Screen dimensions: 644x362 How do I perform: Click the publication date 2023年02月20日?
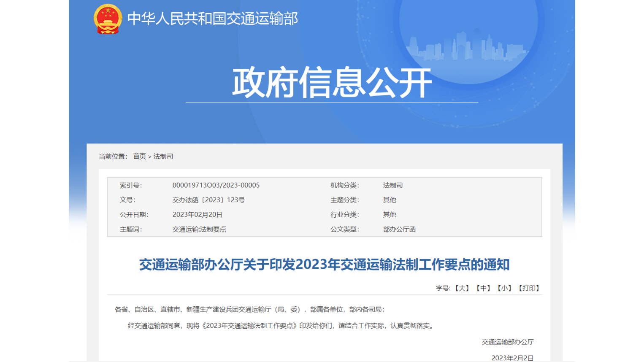(197, 215)
